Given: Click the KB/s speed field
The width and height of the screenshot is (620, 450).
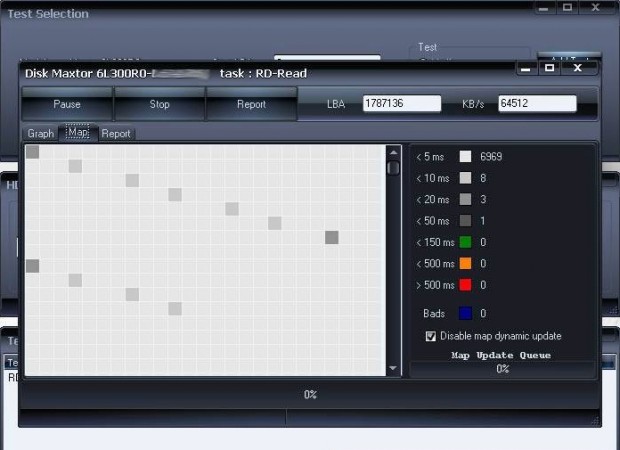Looking at the screenshot, I should (x=537, y=103).
